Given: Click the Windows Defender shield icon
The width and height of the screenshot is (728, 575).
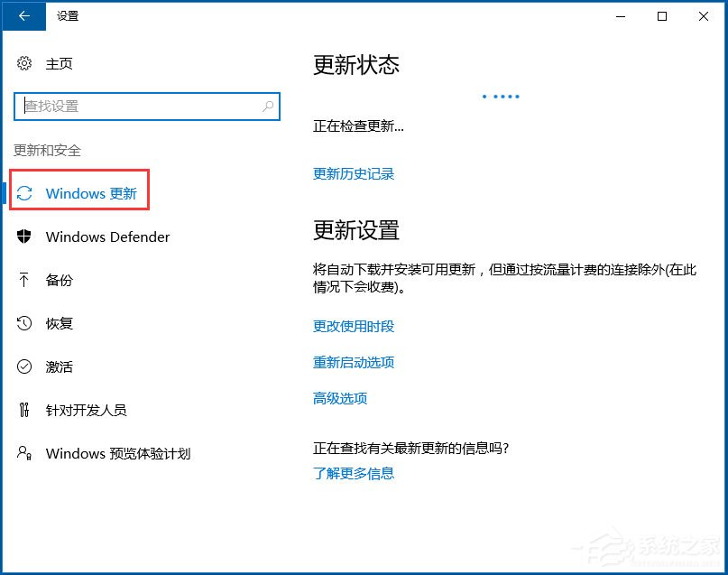Looking at the screenshot, I should 26,236.
